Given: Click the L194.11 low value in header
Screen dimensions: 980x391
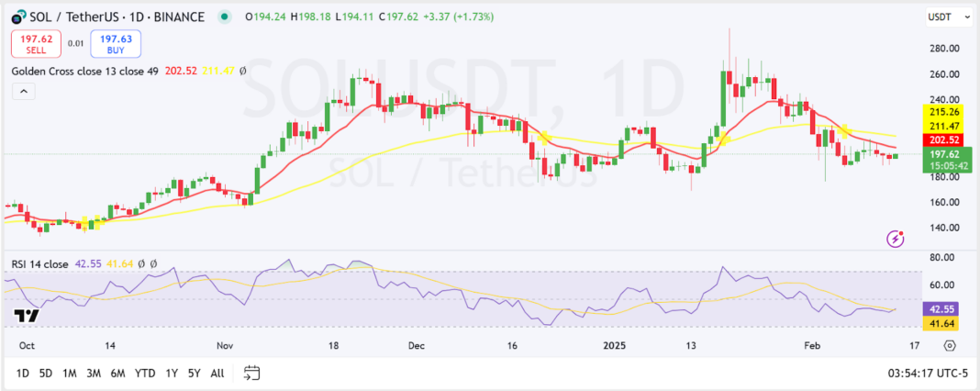Looking at the screenshot, I should click(354, 17).
